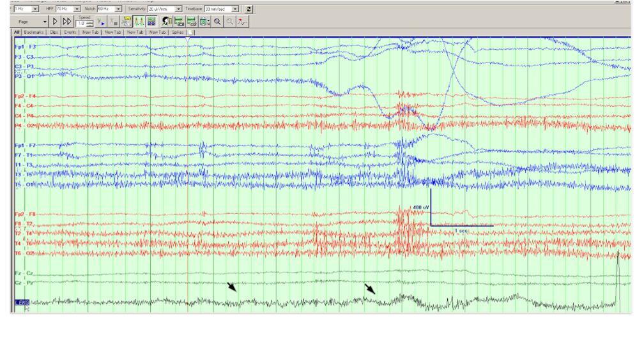Click the scissors icon with blue play arrow
The width and height of the screenshot is (644, 351).
point(101,22)
